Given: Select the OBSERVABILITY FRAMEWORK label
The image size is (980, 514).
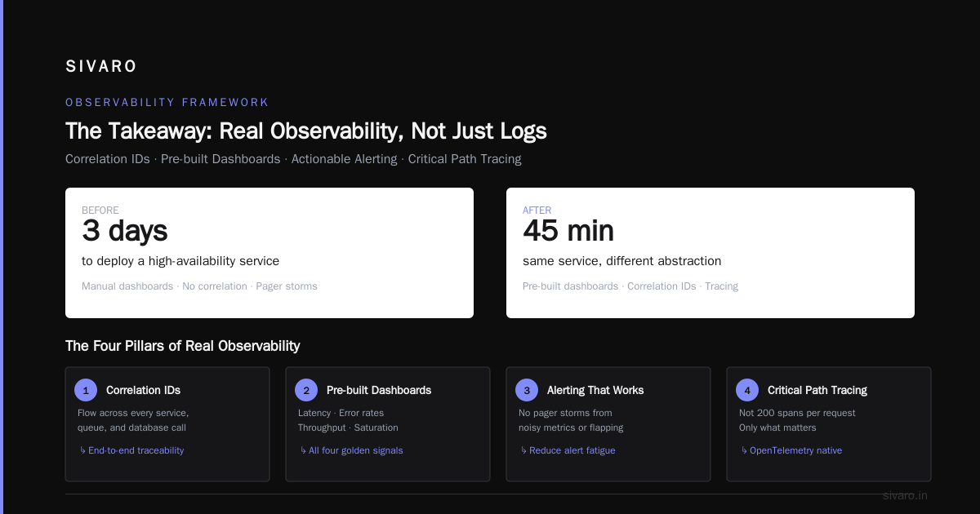Looking at the screenshot, I should pyautogui.click(x=167, y=102).
